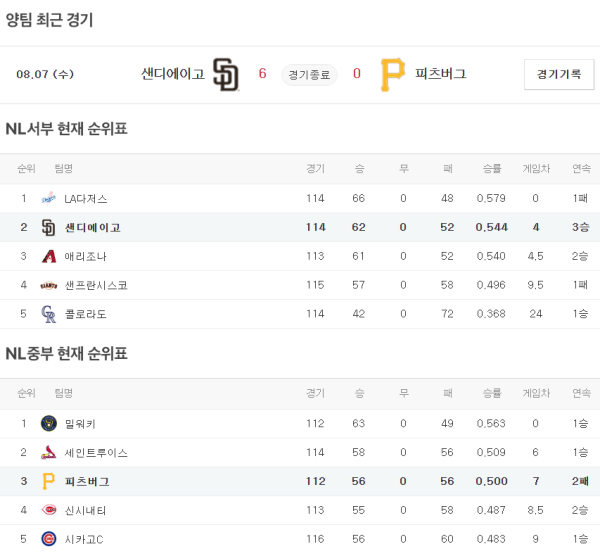Click the Arizona team logo in standings

(48, 257)
